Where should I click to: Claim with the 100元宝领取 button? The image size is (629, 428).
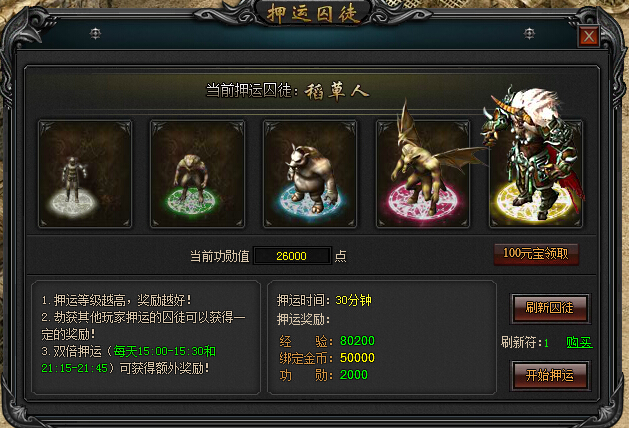[x=536, y=254]
